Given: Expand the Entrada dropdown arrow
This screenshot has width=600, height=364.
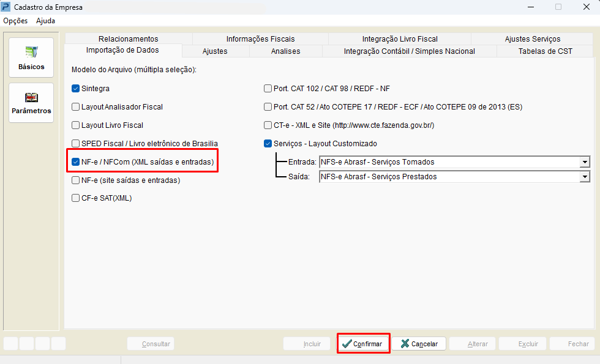Looking at the screenshot, I should pyautogui.click(x=585, y=162).
